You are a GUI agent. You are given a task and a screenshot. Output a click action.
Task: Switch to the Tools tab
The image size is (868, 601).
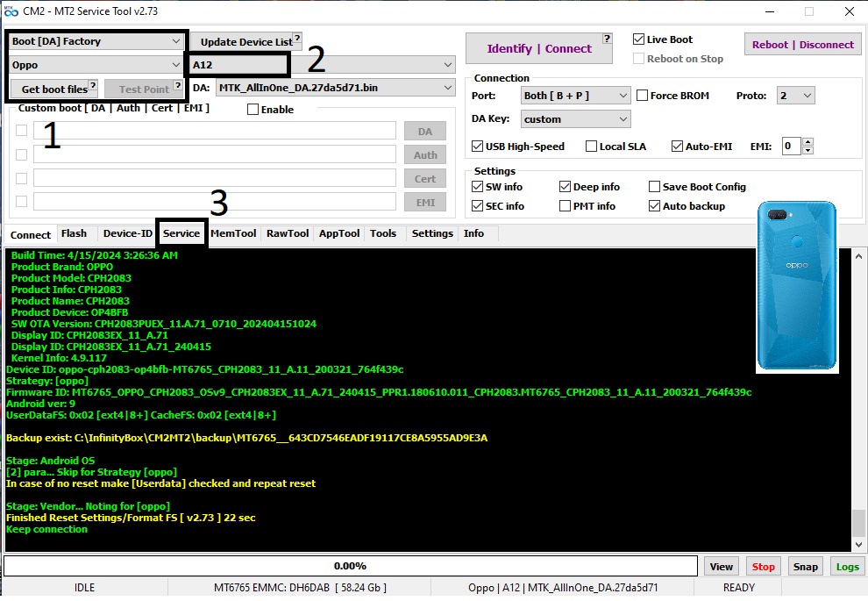pyautogui.click(x=383, y=233)
